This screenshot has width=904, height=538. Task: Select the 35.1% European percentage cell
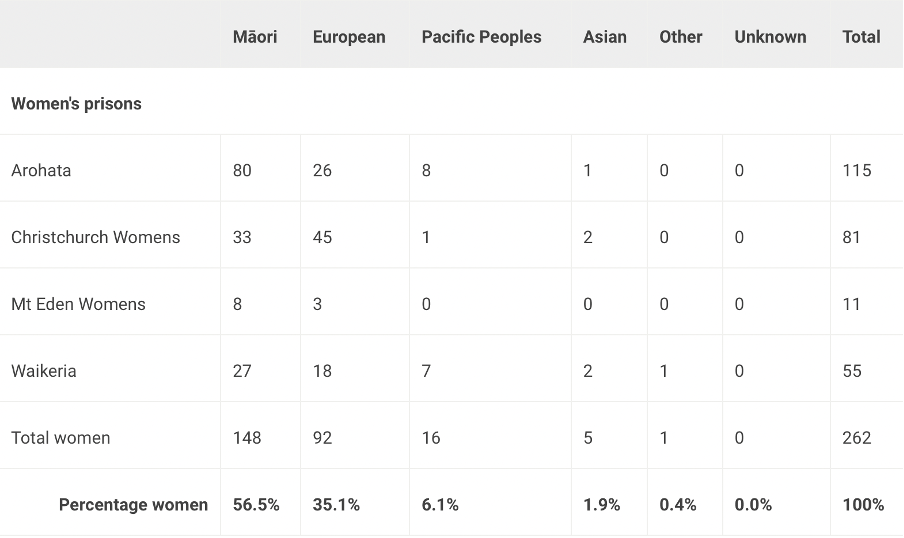pyautogui.click(x=335, y=505)
